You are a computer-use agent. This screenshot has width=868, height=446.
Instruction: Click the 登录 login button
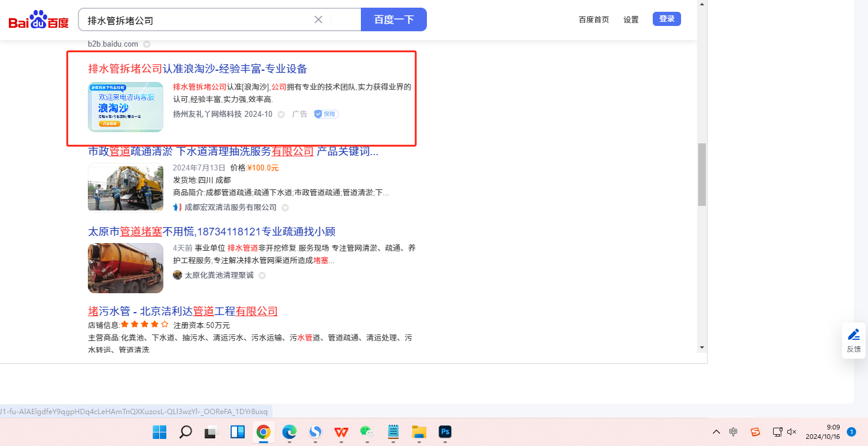tap(666, 19)
